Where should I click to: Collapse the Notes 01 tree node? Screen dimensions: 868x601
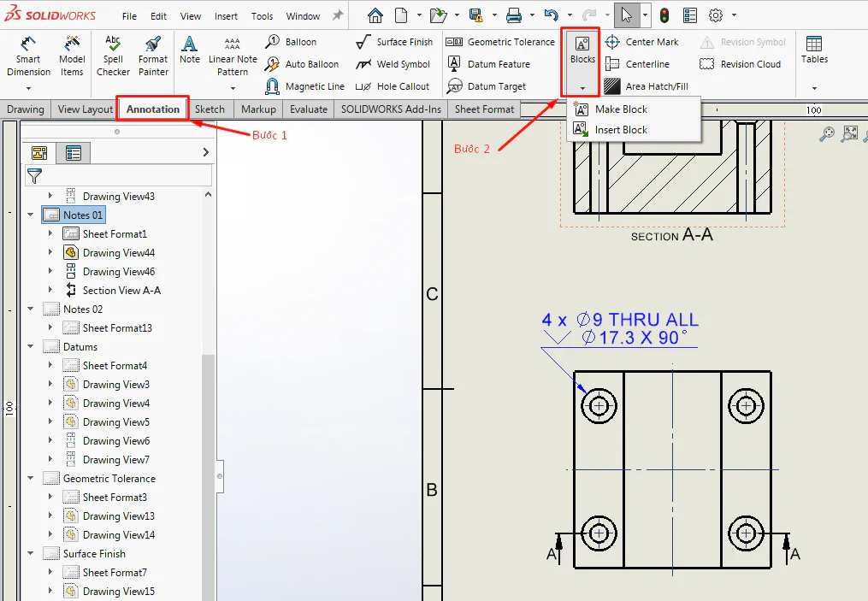31,215
